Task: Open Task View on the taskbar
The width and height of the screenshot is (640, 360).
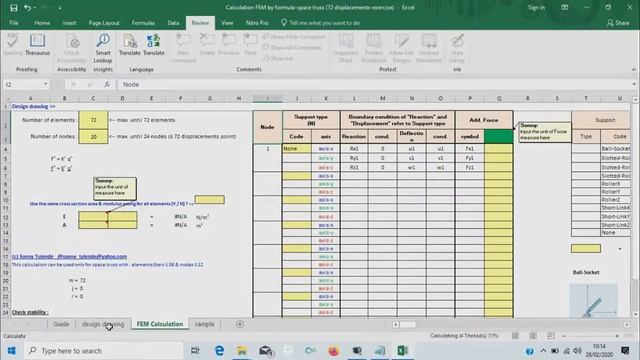Action: click(x=195, y=351)
